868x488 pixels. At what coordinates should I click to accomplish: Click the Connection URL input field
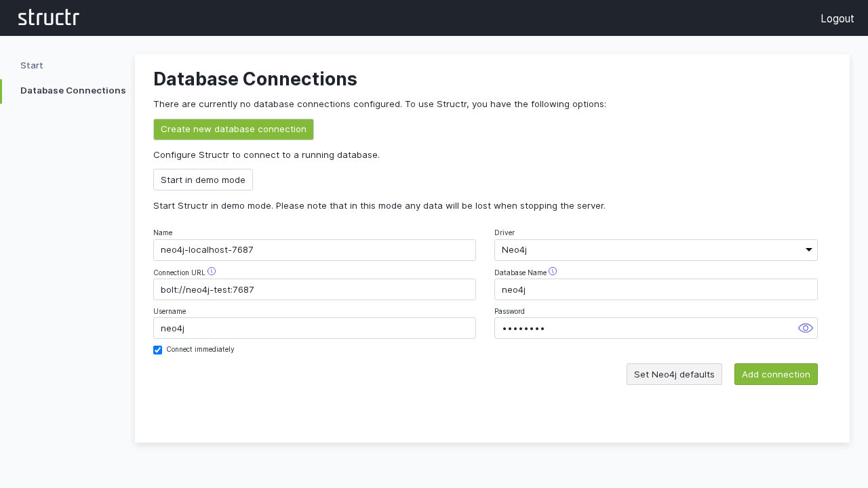[314, 289]
